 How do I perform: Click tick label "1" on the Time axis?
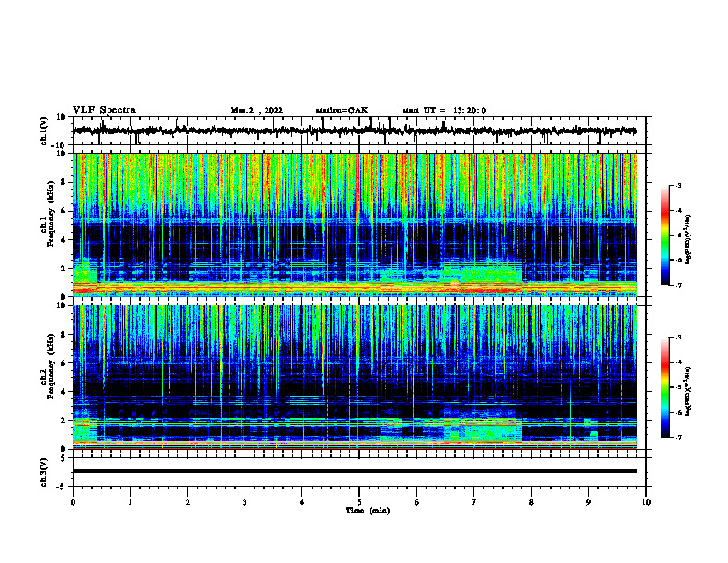[130, 502]
